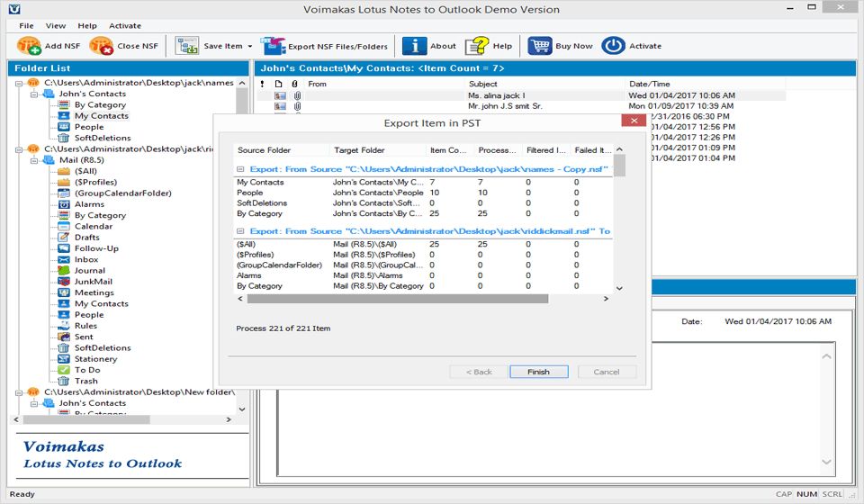
Task: Select the Stationery folder icon
Action: pos(64,358)
